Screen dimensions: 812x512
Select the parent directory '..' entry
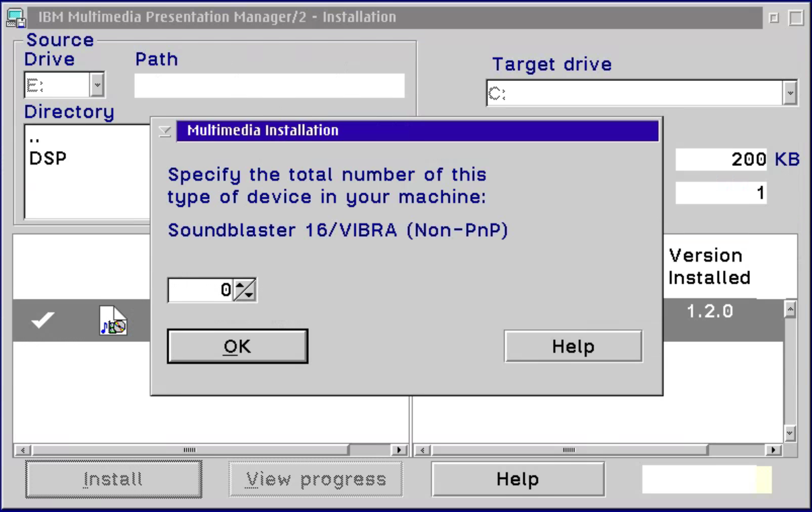35,140
